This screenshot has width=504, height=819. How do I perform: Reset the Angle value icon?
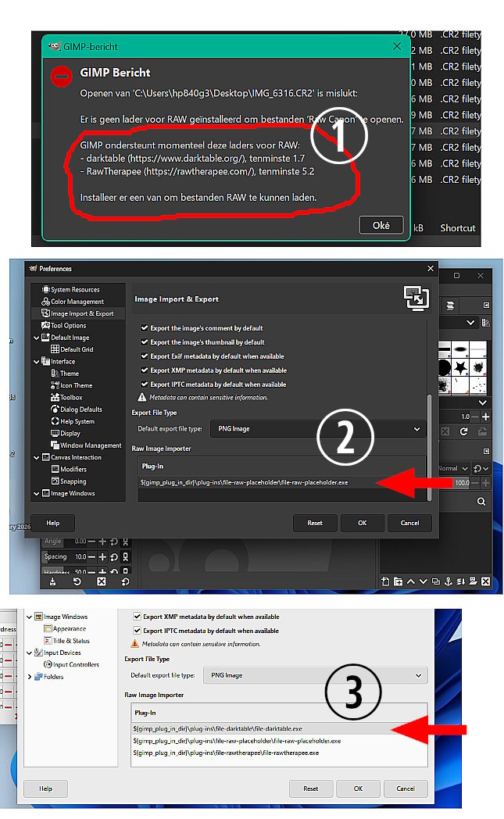(114, 542)
